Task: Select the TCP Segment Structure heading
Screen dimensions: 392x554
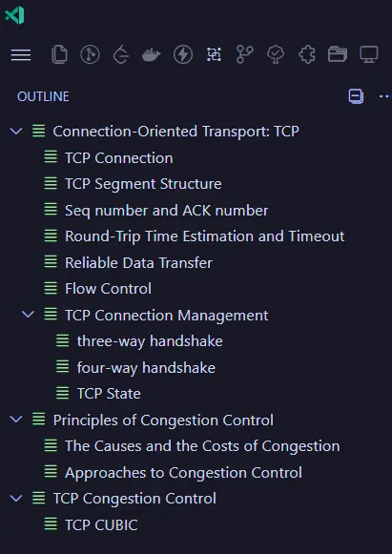Action: pos(143,184)
